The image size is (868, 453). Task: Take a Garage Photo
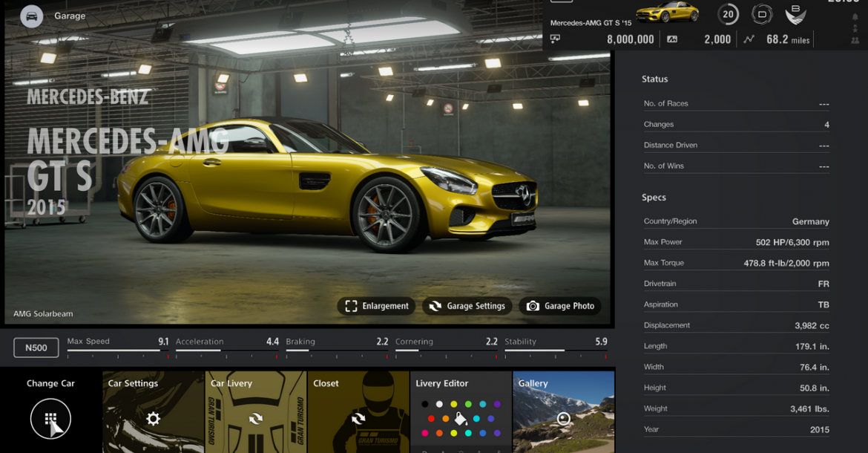560,306
